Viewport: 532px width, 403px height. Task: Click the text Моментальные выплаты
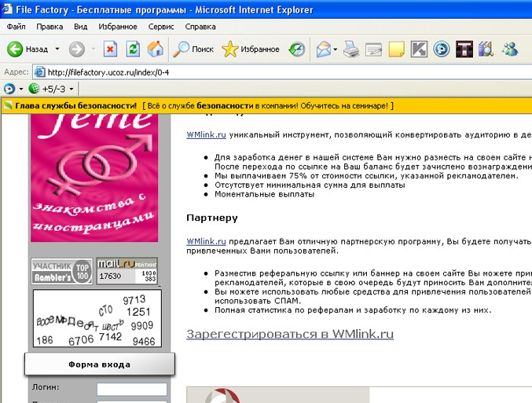(x=264, y=194)
